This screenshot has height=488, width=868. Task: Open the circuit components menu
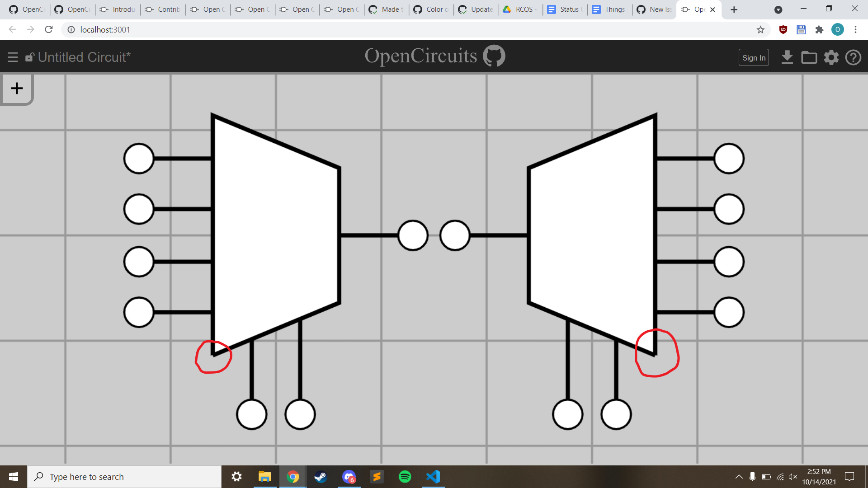[13, 57]
